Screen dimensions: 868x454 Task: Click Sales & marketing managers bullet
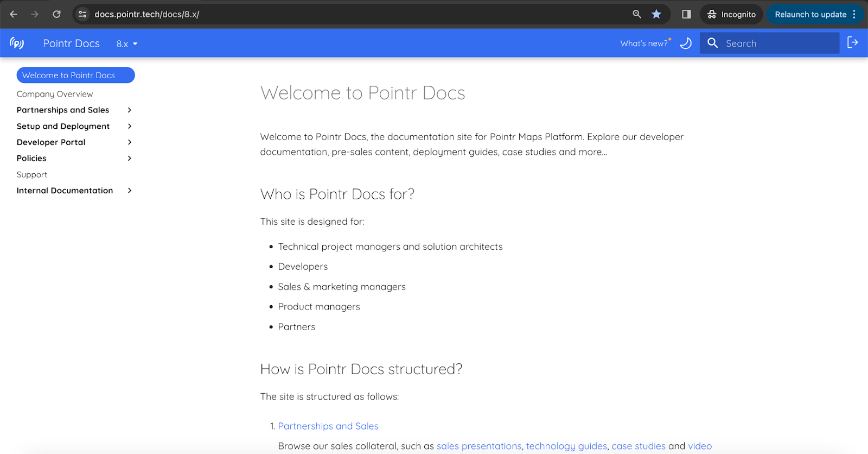tap(342, 287)
